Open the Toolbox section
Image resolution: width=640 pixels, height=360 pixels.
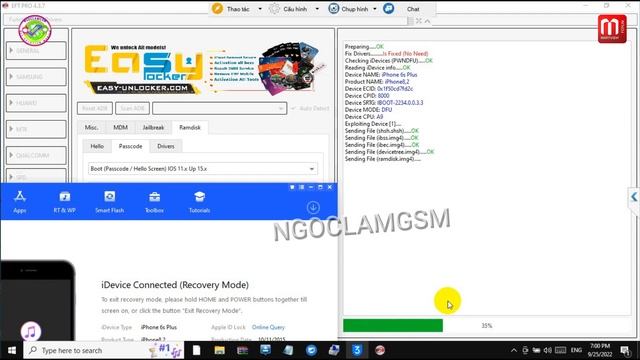click(x=154, y=202)
